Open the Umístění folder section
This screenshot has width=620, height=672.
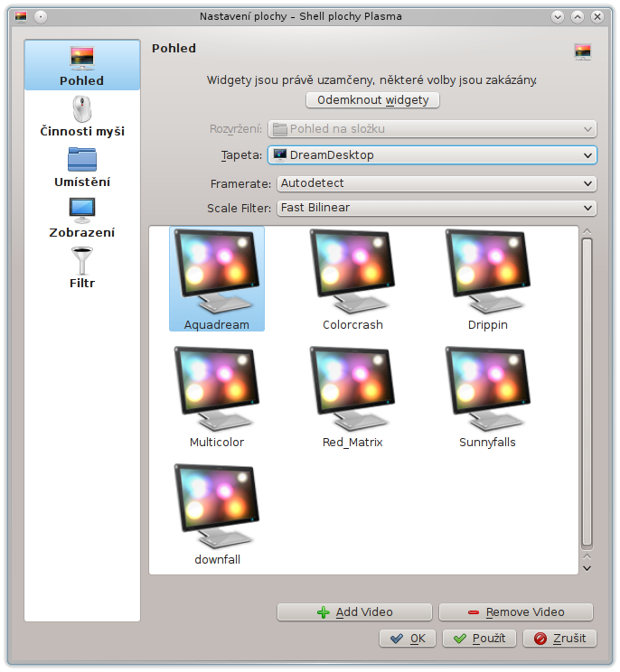click(82, 167)
